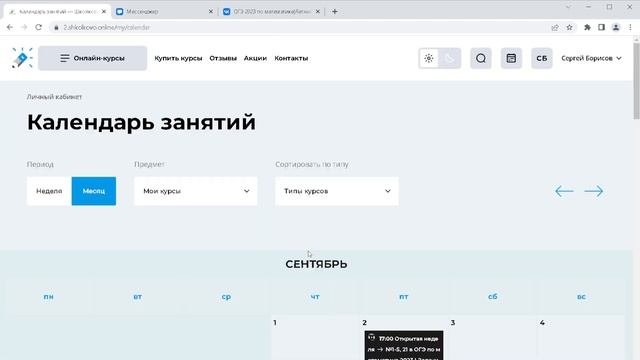The width and height of the screenshot is (640, 360).
Task: Go to next month arrow
Action: click(593, 191)
